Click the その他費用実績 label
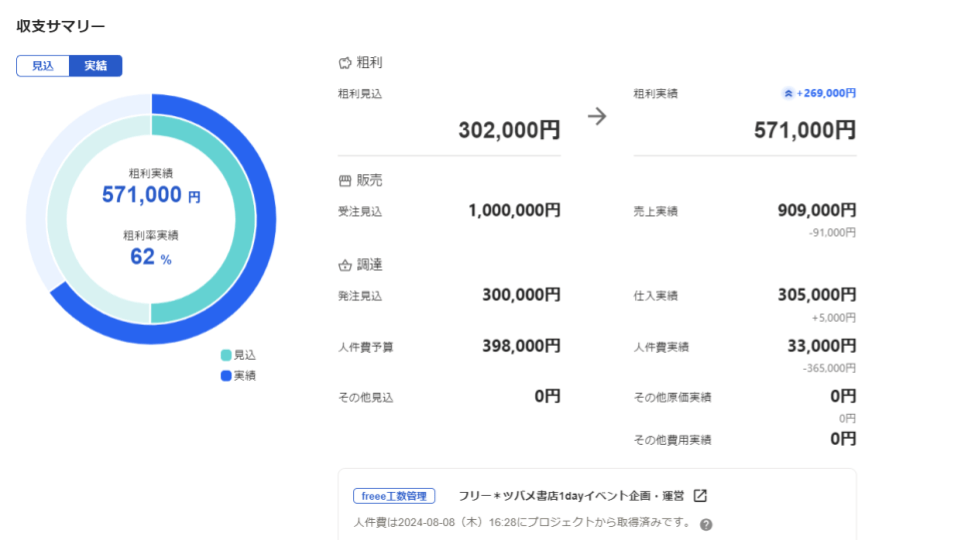The image size is (960, 540). [672, 440]
